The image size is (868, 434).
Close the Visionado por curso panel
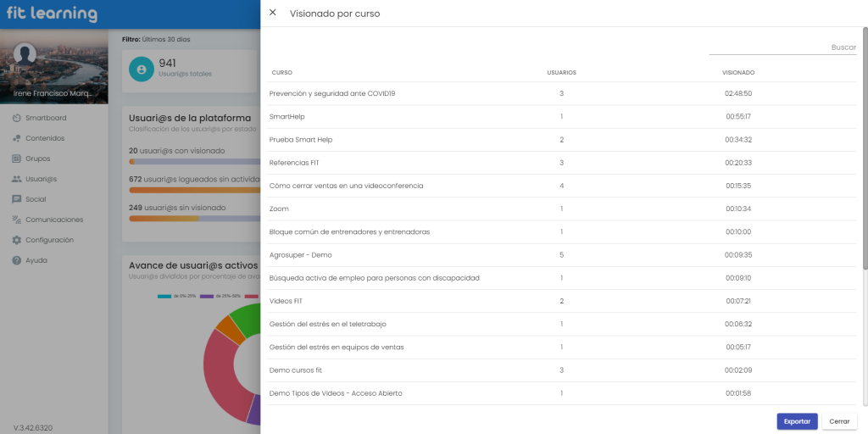pos(272,13)
